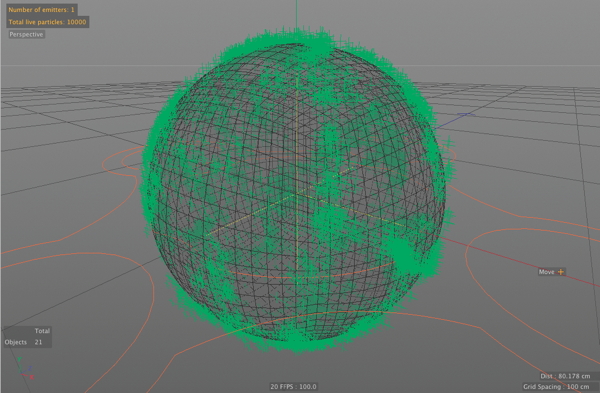This screenshot has height=393, width=600.
Task: Click the 20 FFPS frame rate readout
Action: coord(293,386)
